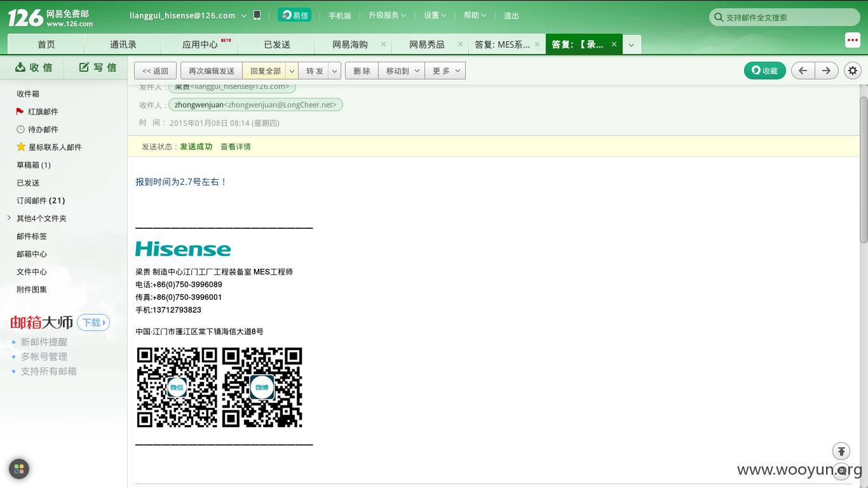This screenshot has width=868, height=488.
Task: Open 附件图集 in sidebar
Action: click(32, 290)
